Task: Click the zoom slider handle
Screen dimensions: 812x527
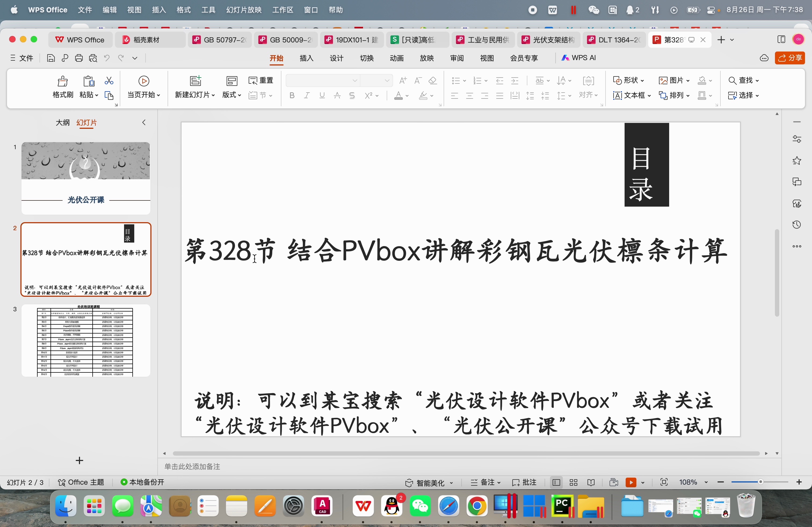Action: (760, 482)
